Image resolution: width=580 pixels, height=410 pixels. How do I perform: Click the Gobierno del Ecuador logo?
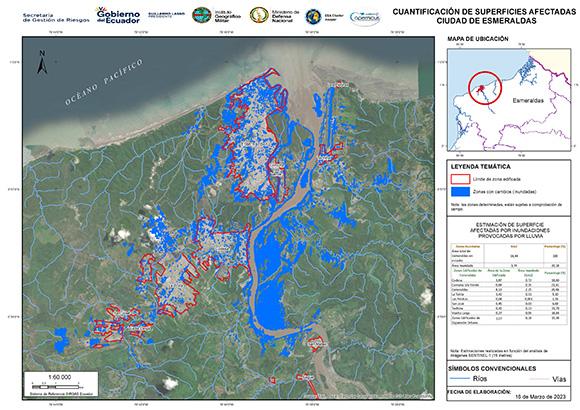(118, 15)
